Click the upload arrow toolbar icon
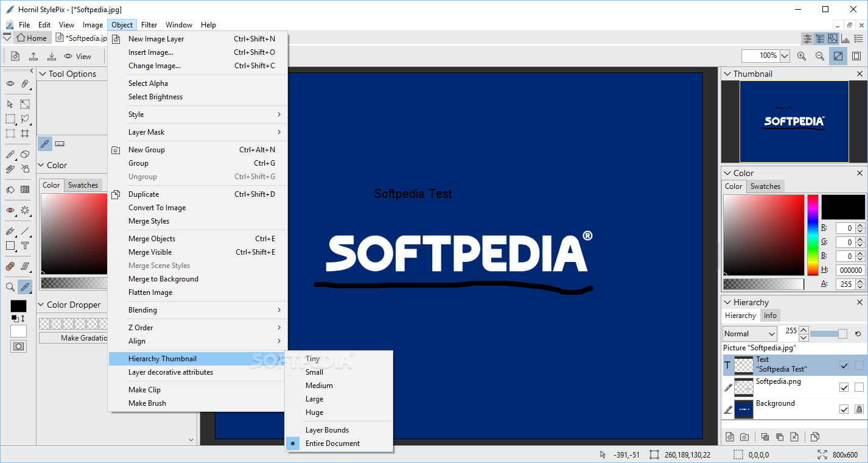The width and height of the screenshot is (868, 463). [x=33, y=56]
